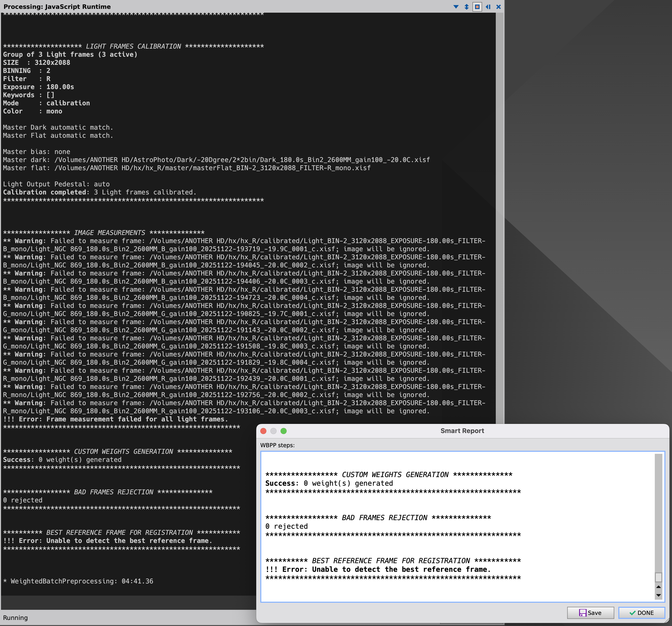Close the Processing console with blue X
The image size is (672, 626).
tap(498, 7)
